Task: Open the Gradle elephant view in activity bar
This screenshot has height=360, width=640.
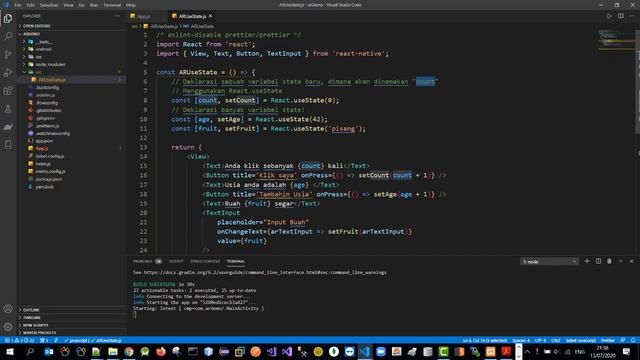Action: 8,127
